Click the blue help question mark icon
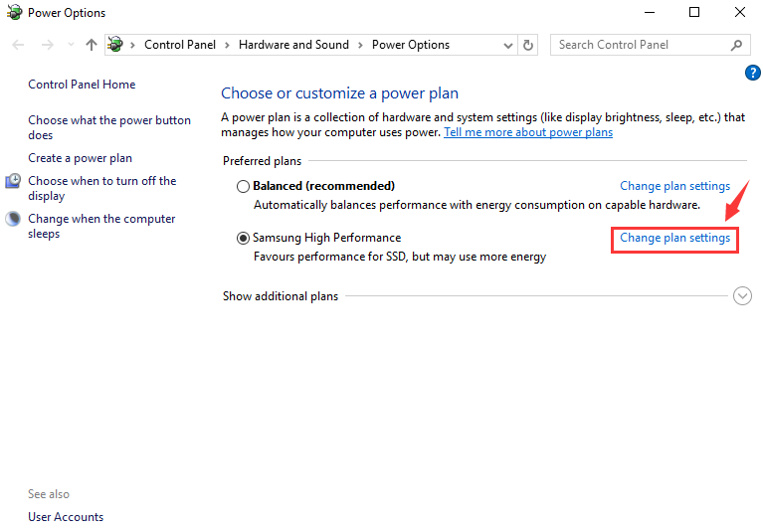Screen dimensions: 763x532 pyautogui.click(x=752, y=73)
